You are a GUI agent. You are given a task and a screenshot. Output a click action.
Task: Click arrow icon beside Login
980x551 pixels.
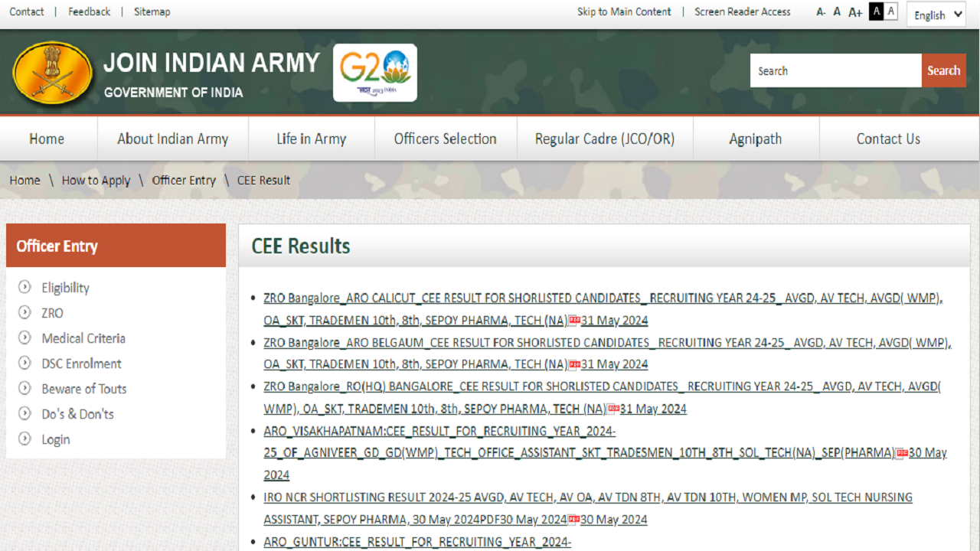[x=25, y=439]
